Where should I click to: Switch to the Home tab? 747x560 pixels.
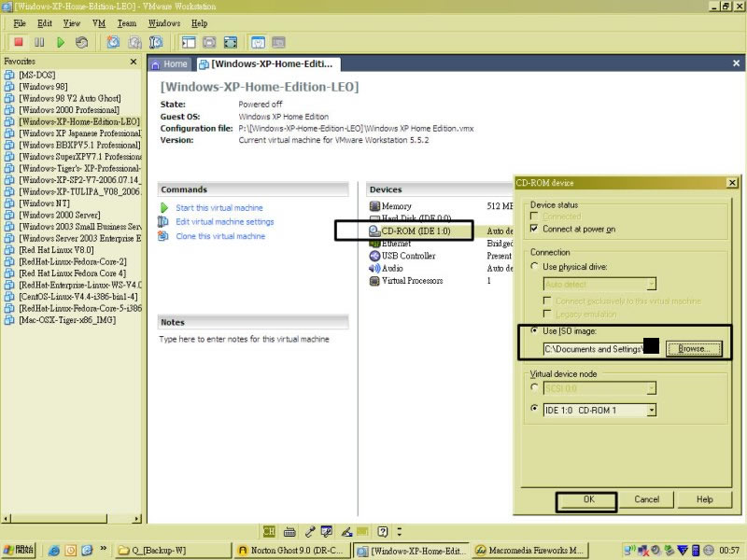[170, 64]
